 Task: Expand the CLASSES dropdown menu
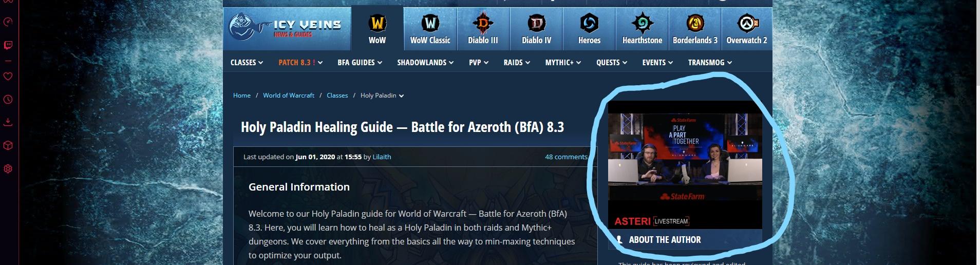pos(247,63)
